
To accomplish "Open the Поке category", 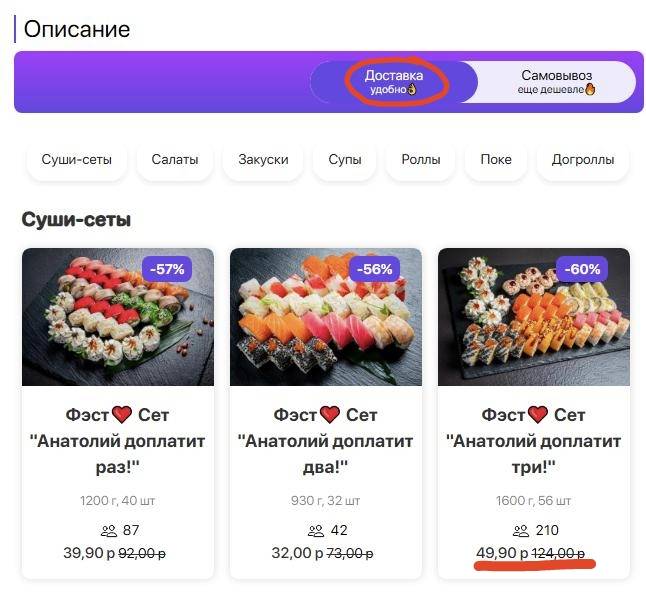I will click(495, 159).
